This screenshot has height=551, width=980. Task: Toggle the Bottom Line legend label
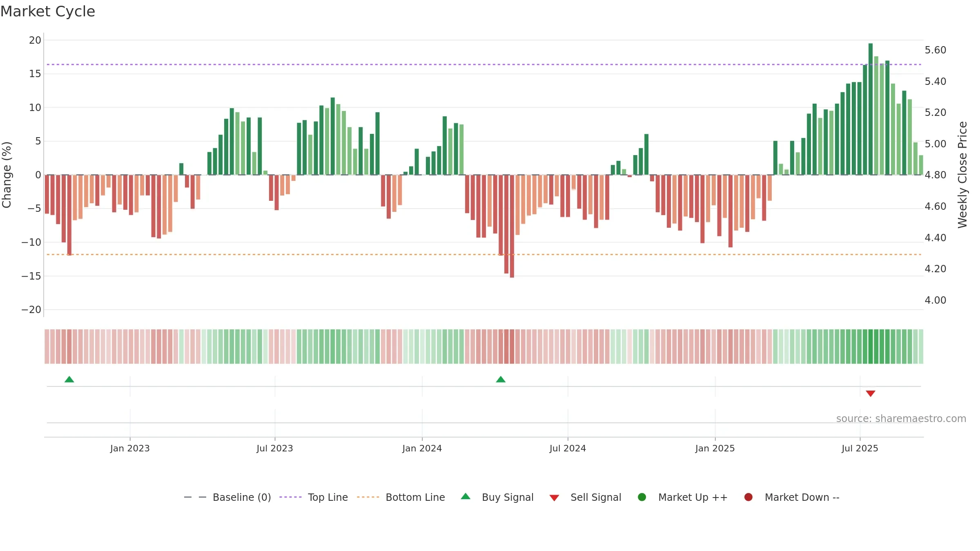pyautogui.click(x=415, y=498)
